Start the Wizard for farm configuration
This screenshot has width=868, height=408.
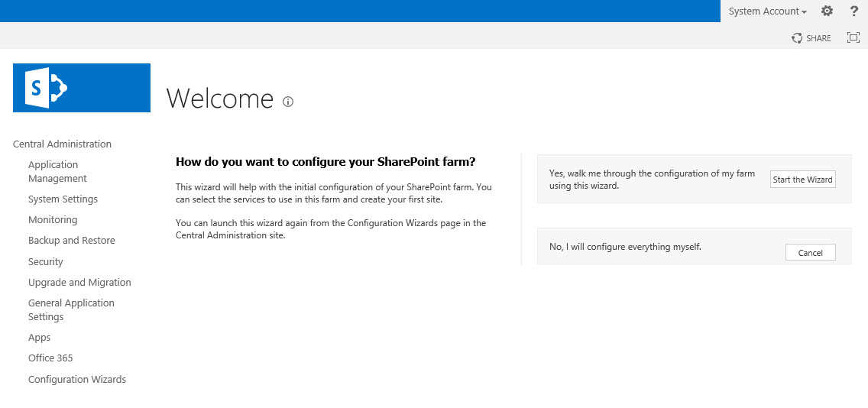(802, 180)
